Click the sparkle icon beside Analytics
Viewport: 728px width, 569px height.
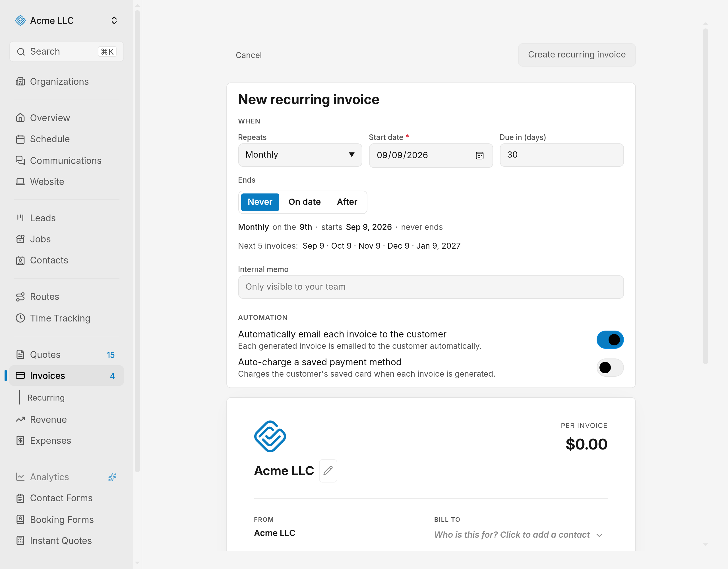tap(112, 477)
